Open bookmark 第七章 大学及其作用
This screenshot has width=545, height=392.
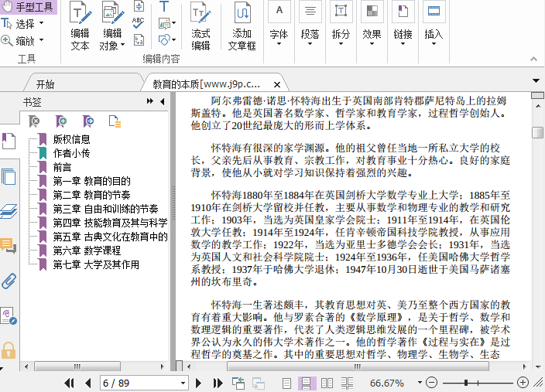coord(96,264)
